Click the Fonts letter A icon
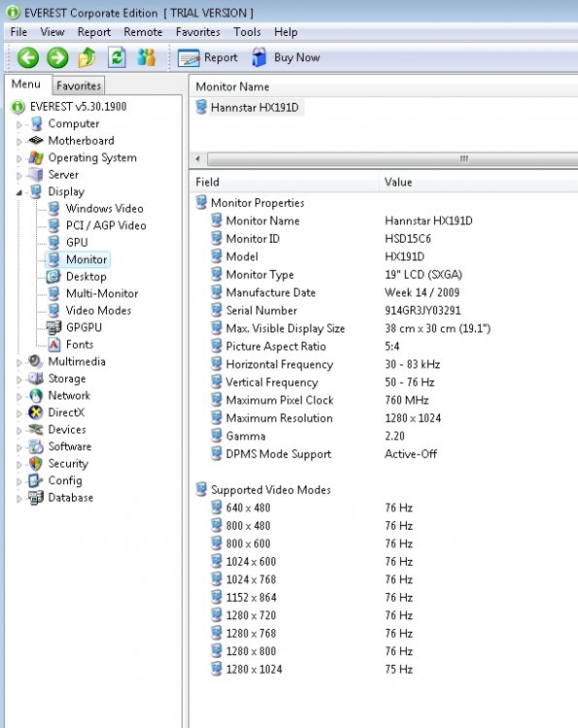Screen dimensions: 578x728 tap(53, 344)
